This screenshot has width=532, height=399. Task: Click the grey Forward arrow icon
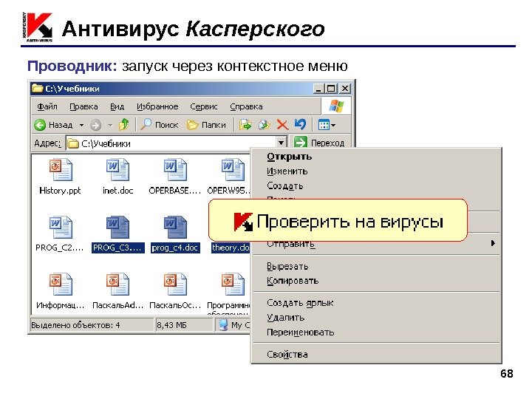[95, 125]
